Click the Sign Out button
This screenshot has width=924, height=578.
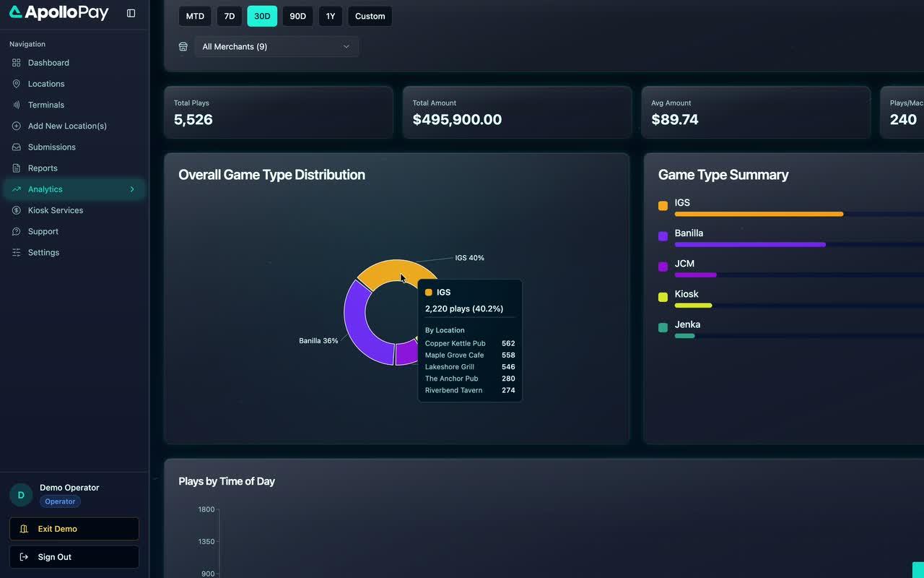click(x=74, y=557)
